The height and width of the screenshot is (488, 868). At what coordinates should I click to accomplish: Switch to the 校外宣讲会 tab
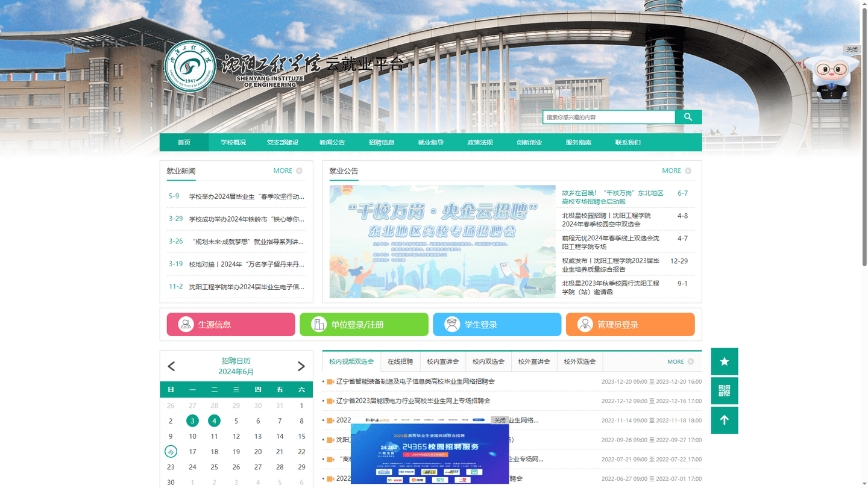(x=534, y=361)
